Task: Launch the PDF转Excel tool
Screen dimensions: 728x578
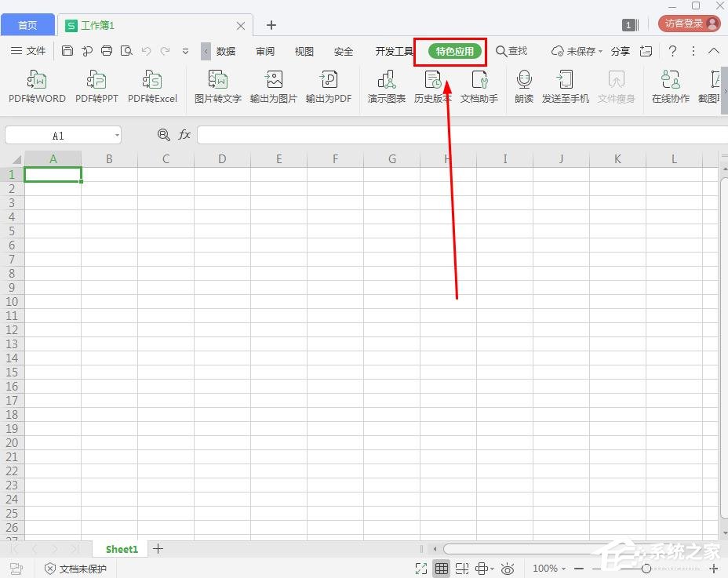Action: tap(152, 86)
